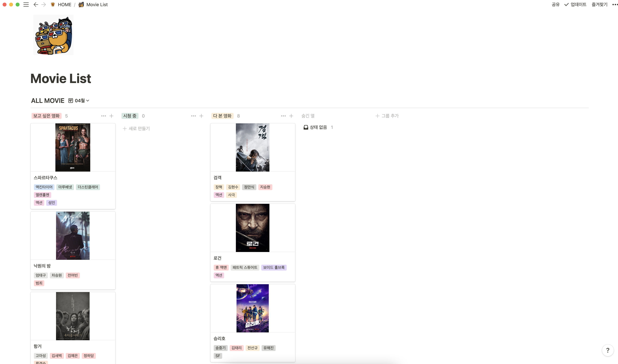
Task: Open the 검객 poster thumbnail
Action: 252,147
